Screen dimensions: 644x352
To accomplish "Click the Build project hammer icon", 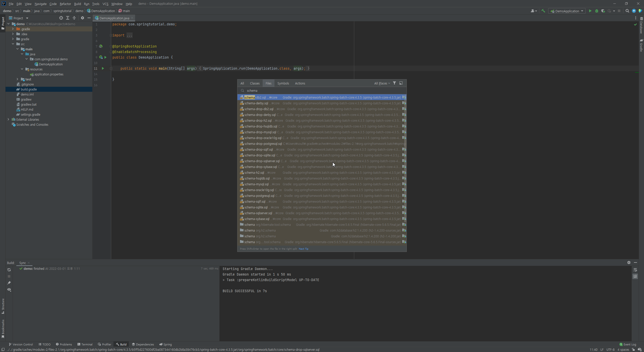I will pyautogui.click(x=543, y=11).
